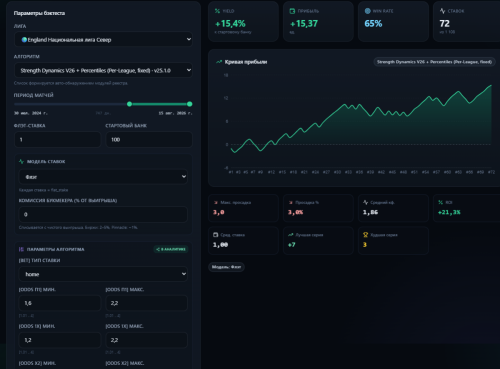Viewport: 500px width, 369px height.
Task: Click the ODDS П1 макс. field showing 2,2
Action: 146,303
